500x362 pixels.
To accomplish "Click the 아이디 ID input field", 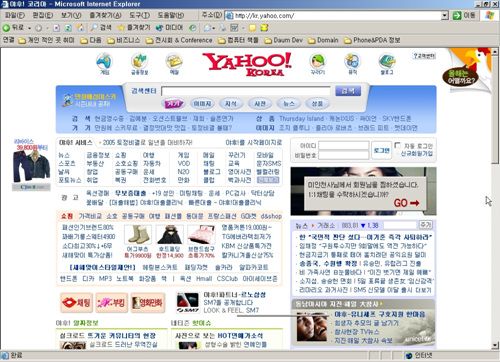I will (344, 146).
